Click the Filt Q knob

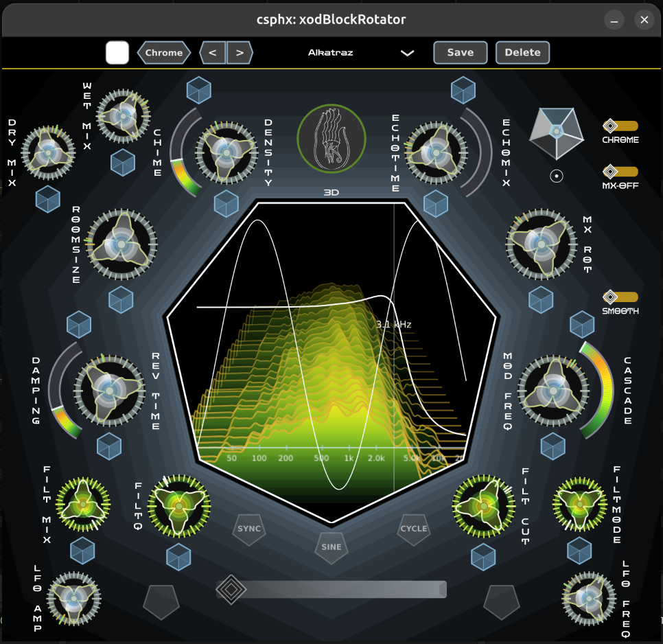coord(179,506)
